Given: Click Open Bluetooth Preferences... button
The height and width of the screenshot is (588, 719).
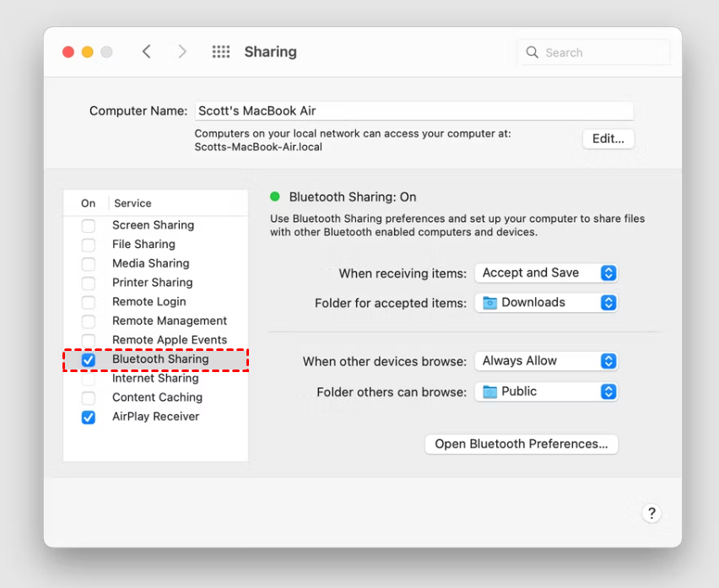Looking at the screenshot, I should point(522,444).
